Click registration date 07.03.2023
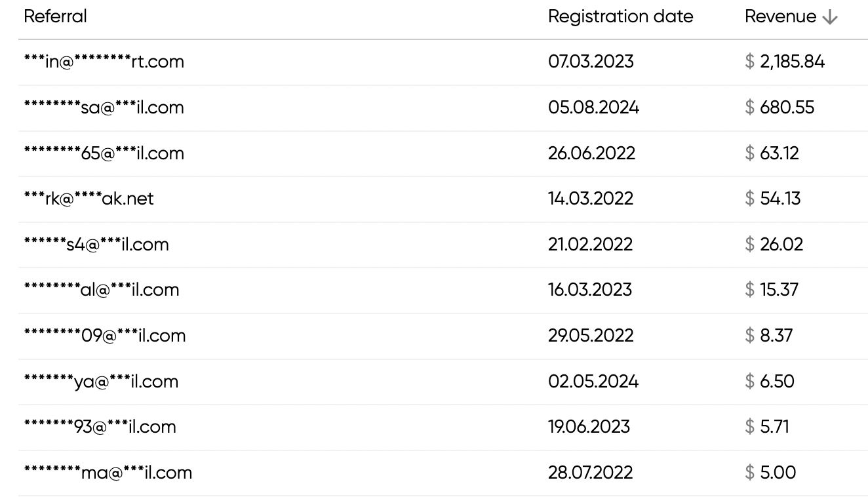 coord(591,62)
